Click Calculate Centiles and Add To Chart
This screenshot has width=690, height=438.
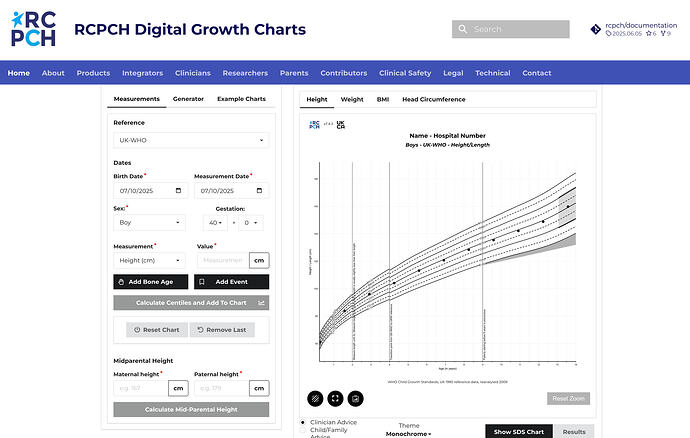(191, 303)
